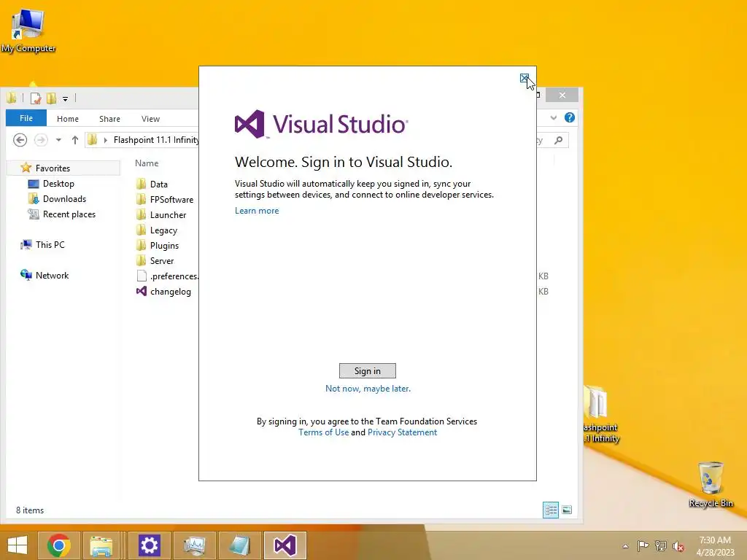Click the folder icon in Explorer title bar
747x560 pixels.
(12, 98)
